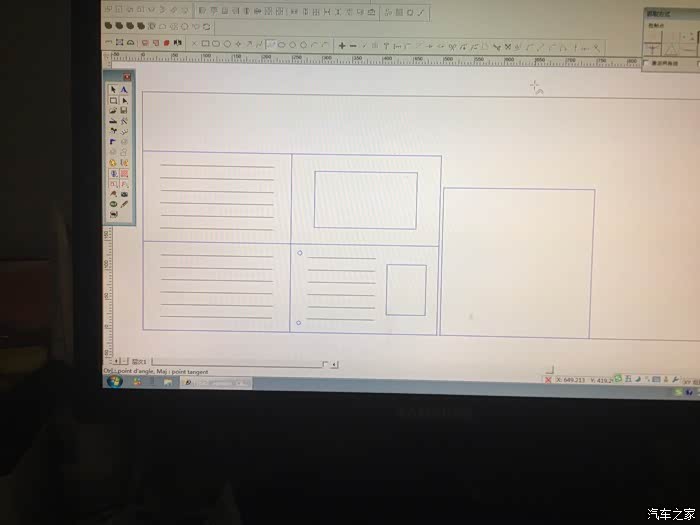This screenshot has height=525, width=700.
Task: Click the lower circle node on the drawing
Action: [x=299, y=323]
